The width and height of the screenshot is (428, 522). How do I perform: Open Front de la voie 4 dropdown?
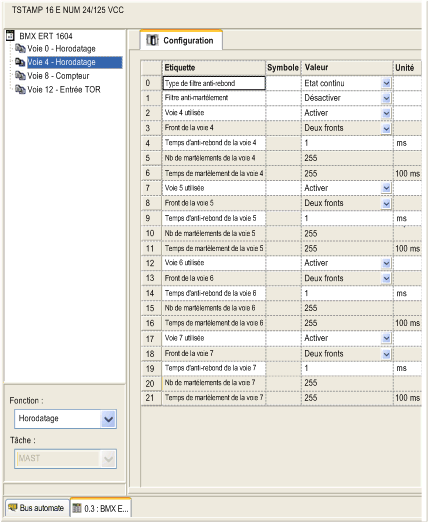[386, 128]
